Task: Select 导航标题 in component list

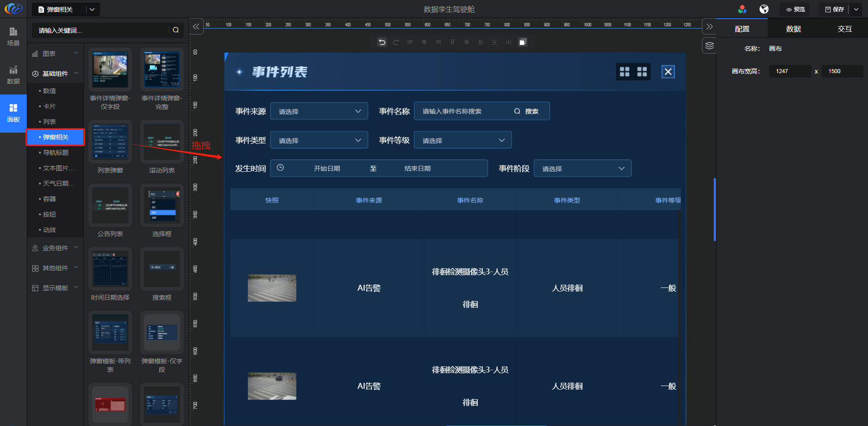Action: coord(56,153)
